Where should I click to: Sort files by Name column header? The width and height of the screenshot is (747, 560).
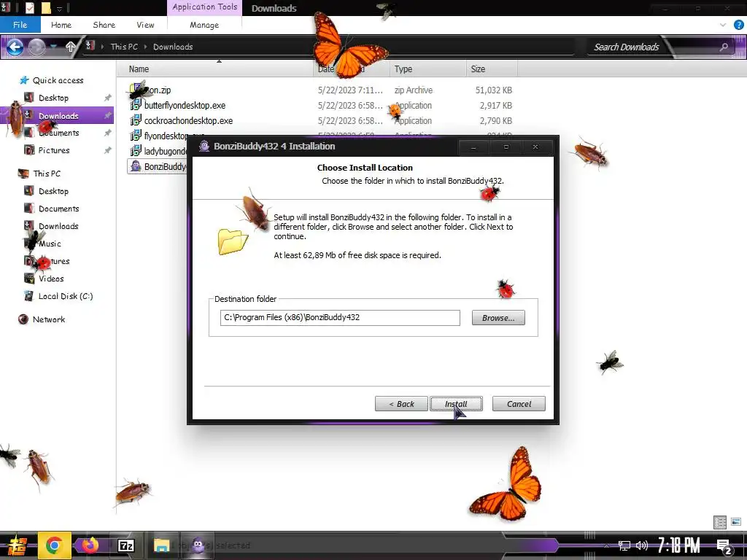click(139, 69)
